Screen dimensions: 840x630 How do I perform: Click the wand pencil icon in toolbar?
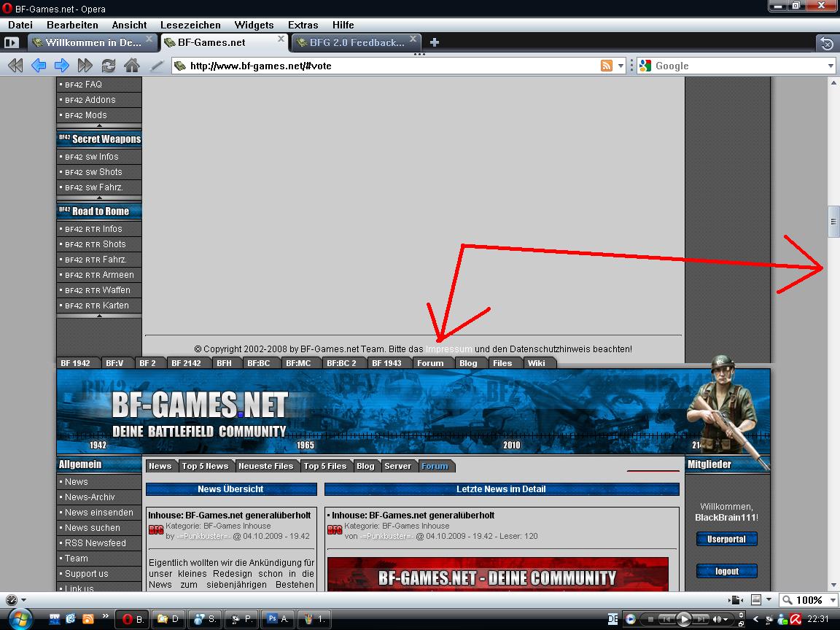pyautogui.click(x=157, y=66)
